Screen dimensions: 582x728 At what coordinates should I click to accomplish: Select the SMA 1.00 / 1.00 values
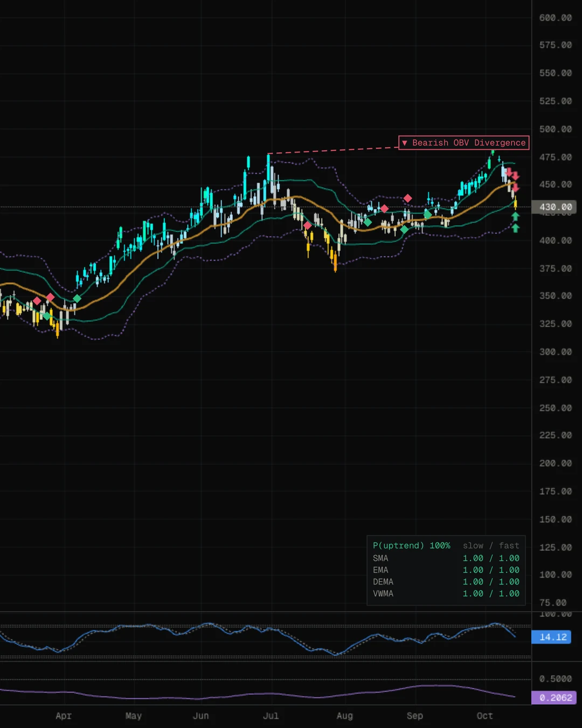point(491,558)
